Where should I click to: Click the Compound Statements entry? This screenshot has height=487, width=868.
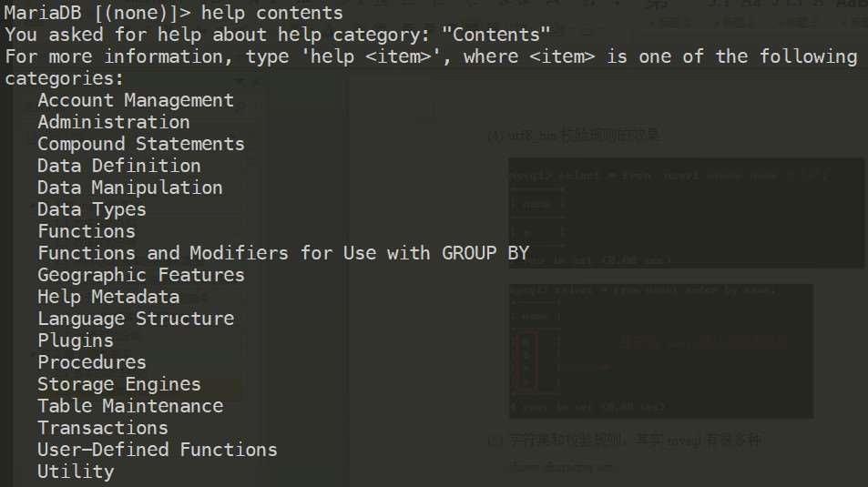141,144
